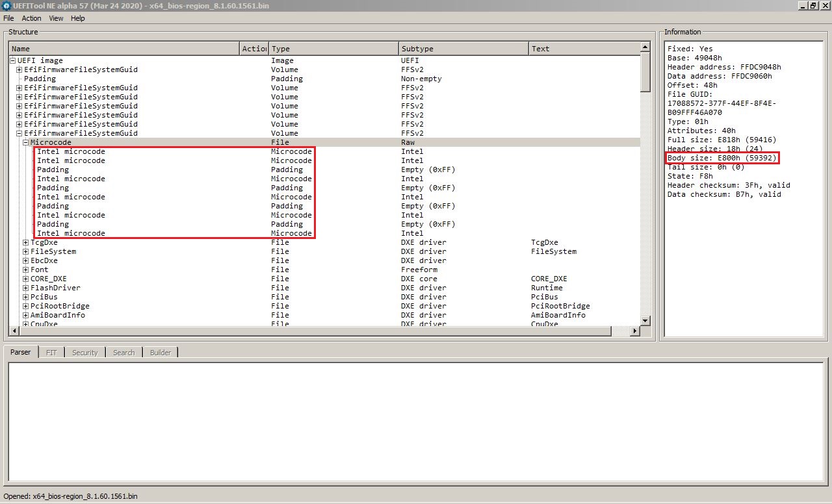The image size is (832, 504).
Task: Click the File GUID line in Information
Action: coord(690,94)
